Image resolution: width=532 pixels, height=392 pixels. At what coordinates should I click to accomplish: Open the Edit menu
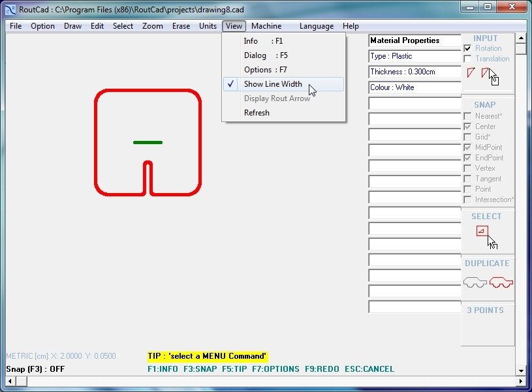(x=97, y=26)
